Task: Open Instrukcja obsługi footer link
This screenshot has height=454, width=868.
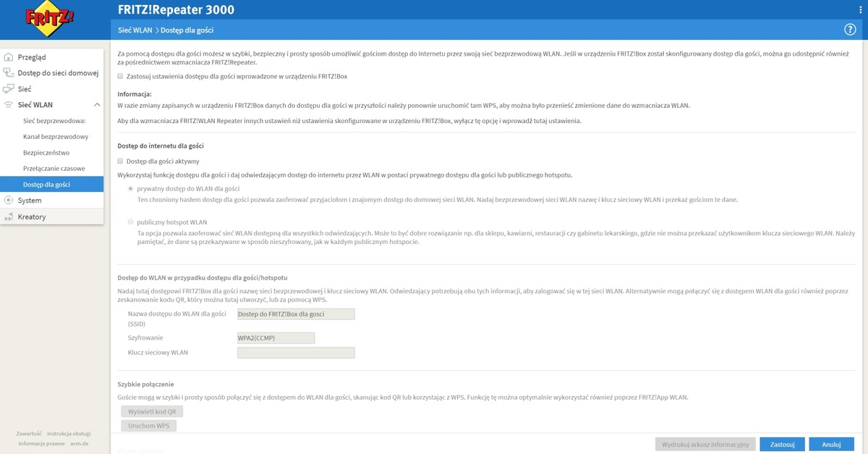Action: 69,433
